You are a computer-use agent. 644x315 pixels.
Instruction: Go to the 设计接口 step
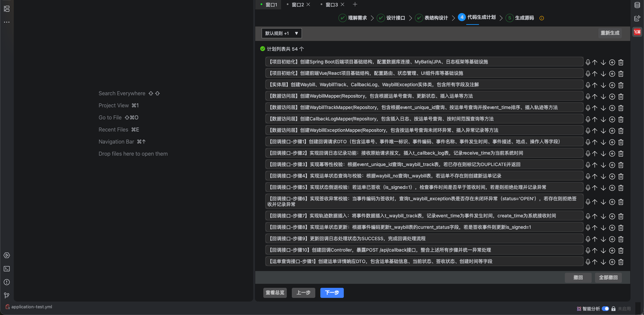click(391, 18)
